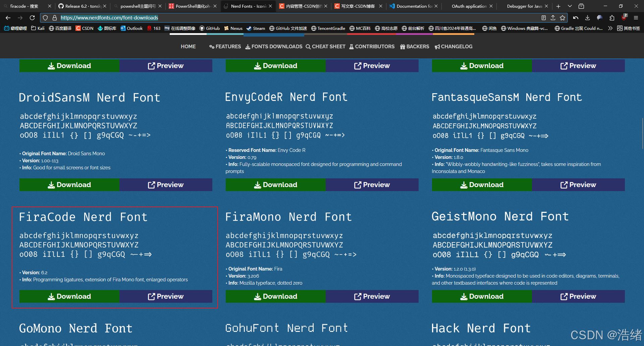Click the share page icon
Image resolution: width=644 pixels, height=346 pixels.
[x=553, y=18]
